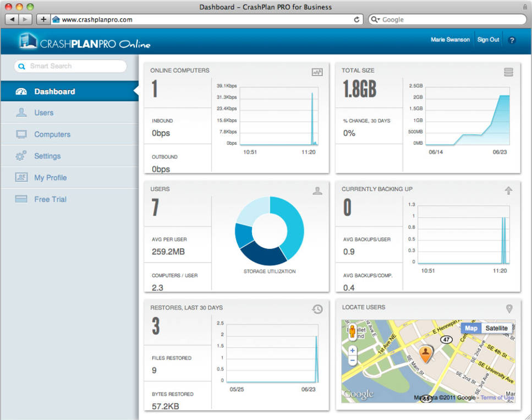
Task: Click the browser reload icon in address bar
Action: (358, 19)
